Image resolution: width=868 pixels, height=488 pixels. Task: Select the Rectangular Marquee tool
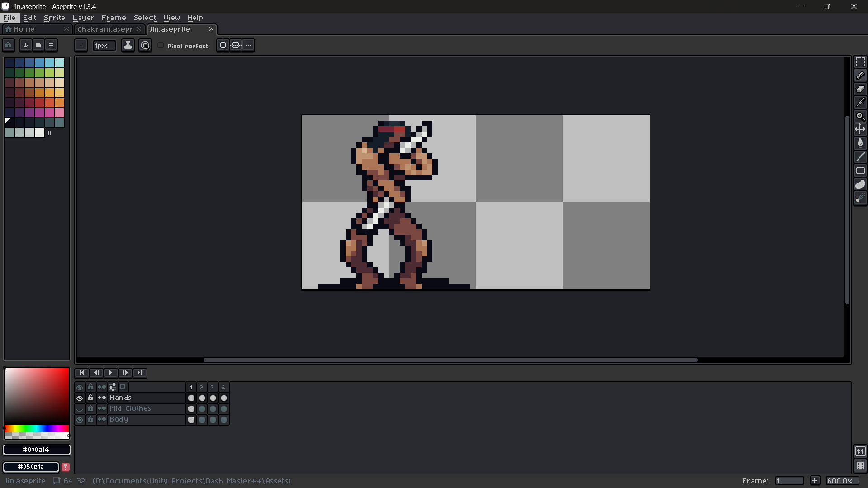(x=860, y=62)
